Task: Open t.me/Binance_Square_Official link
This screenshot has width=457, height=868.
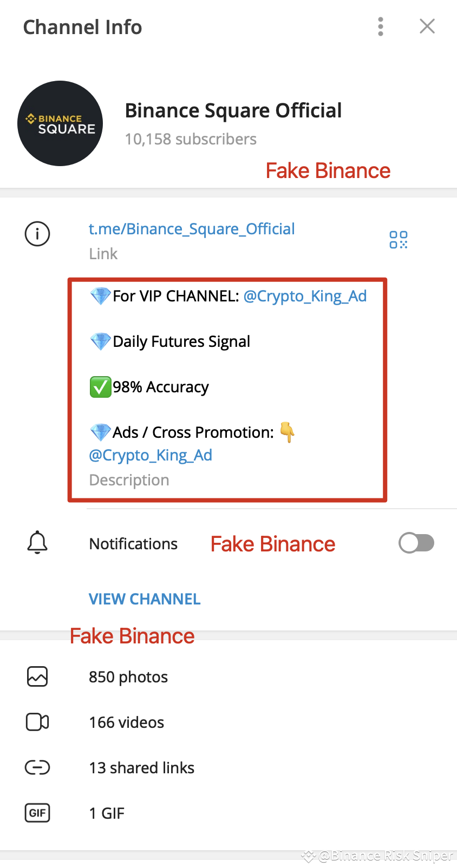Action: point(192,229)
